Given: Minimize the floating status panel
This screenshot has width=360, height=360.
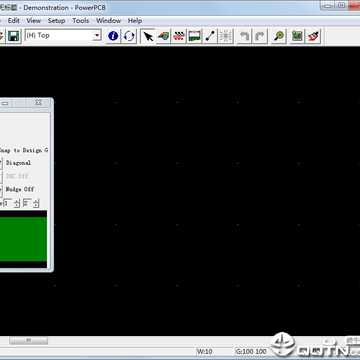Looking at the screenshot, I should (x=5, y=103).
